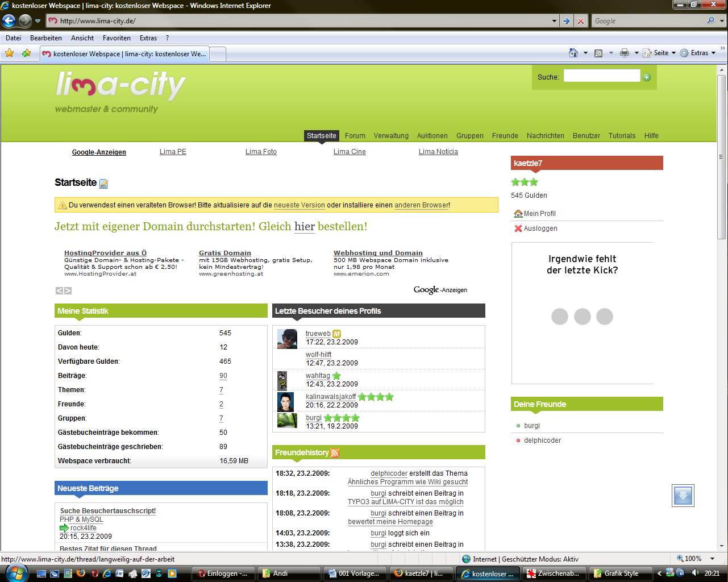This screenshot has height=582, width=728.
Task: Open the search provider dropdown arrow
Action: pyautogui.click(x=722, y=21)
